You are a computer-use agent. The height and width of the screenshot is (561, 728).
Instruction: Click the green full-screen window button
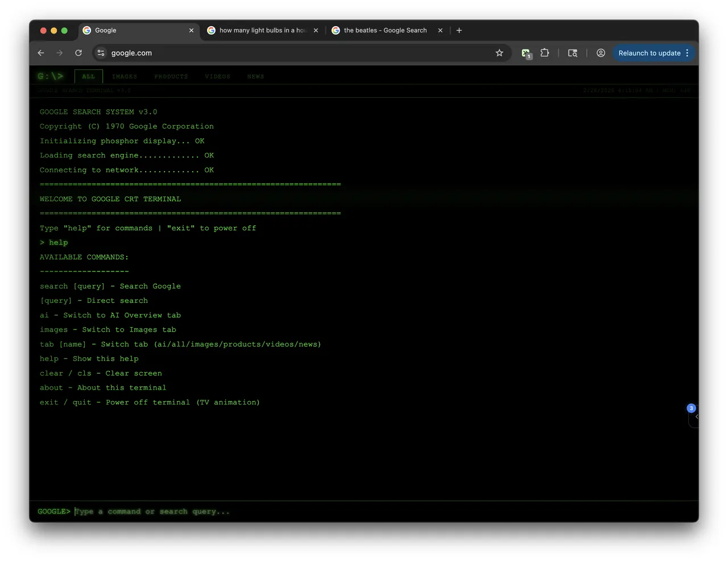tap(64, 30)
